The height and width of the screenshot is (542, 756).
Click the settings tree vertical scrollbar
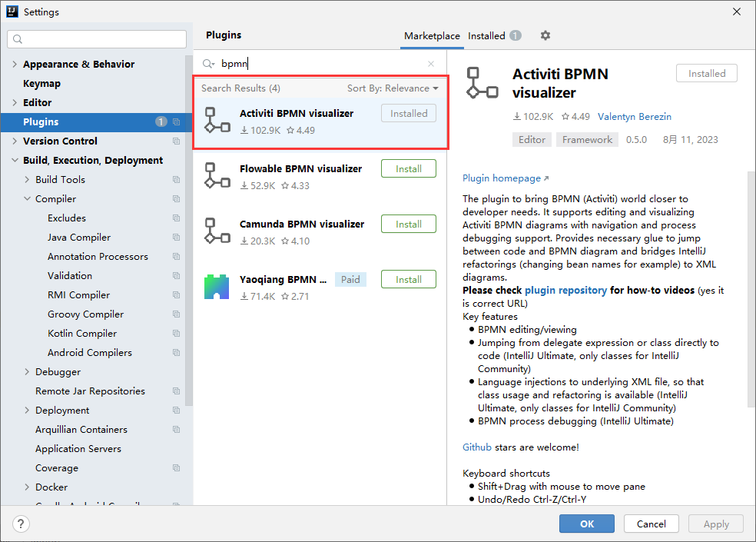point(188,231)
